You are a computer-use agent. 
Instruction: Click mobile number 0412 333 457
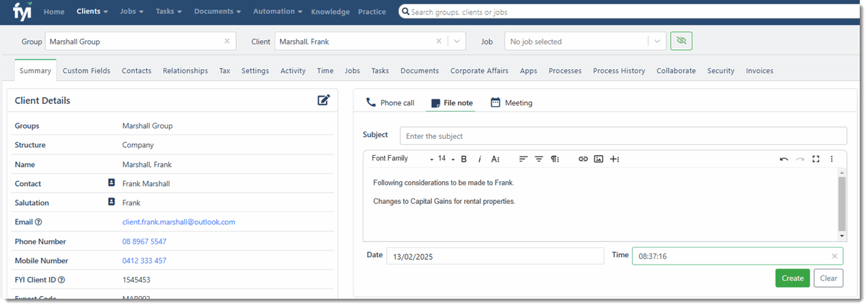[x=144, y=261]
